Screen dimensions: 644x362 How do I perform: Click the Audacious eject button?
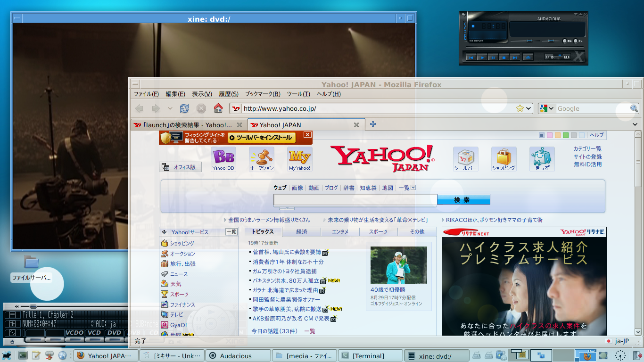click(528, 58)
